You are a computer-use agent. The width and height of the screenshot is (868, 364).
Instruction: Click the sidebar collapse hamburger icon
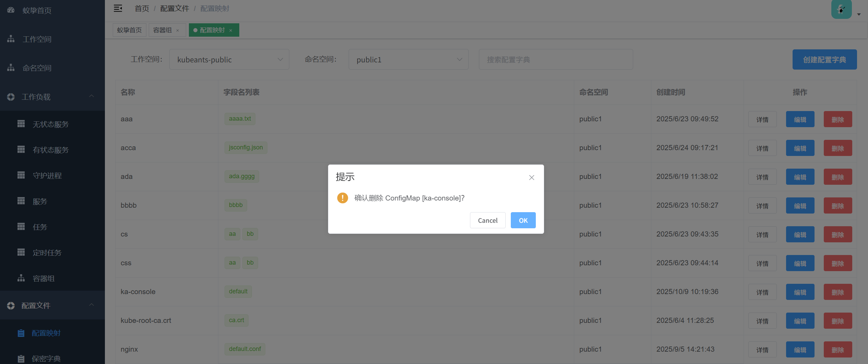(x=118, y=9)
